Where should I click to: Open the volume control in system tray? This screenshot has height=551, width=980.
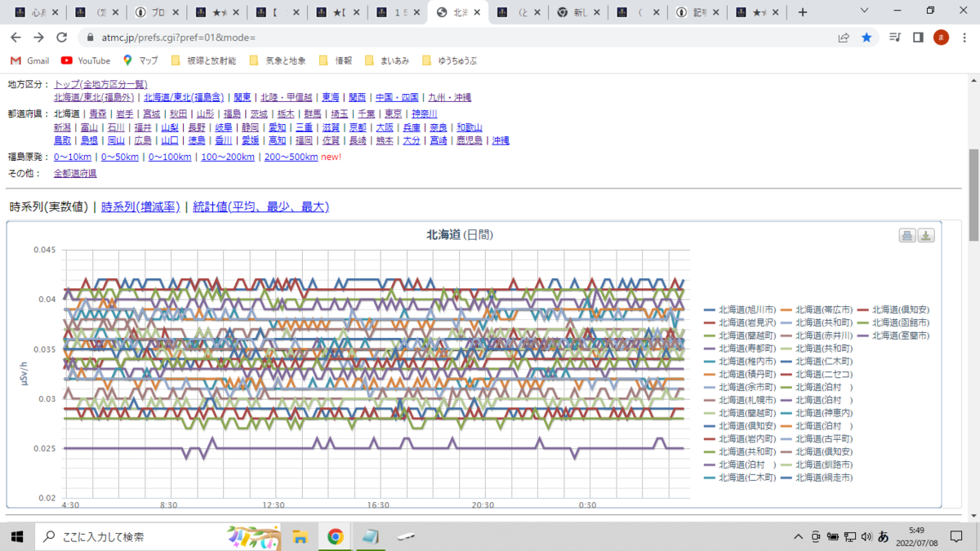866,536
